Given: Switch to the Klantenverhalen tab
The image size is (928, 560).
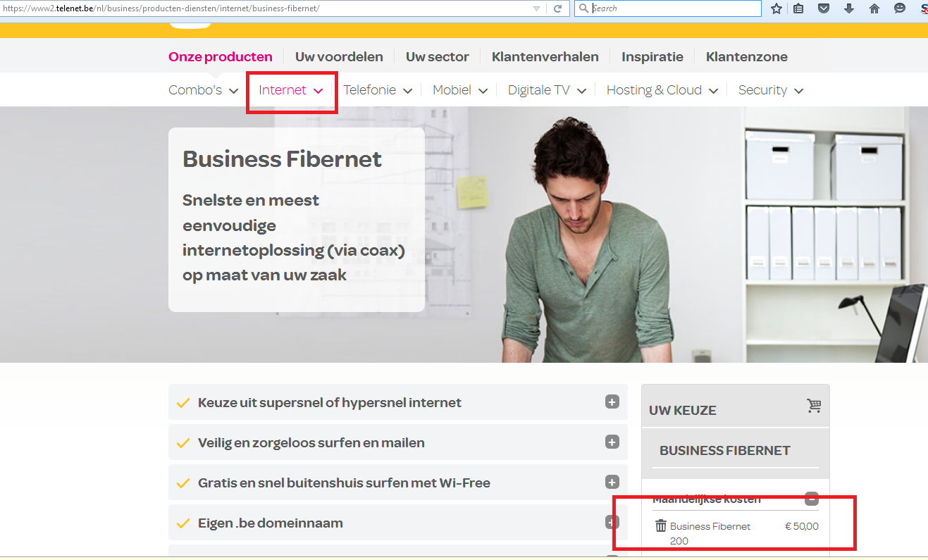Looking at the screenshot, I should 545,57.
